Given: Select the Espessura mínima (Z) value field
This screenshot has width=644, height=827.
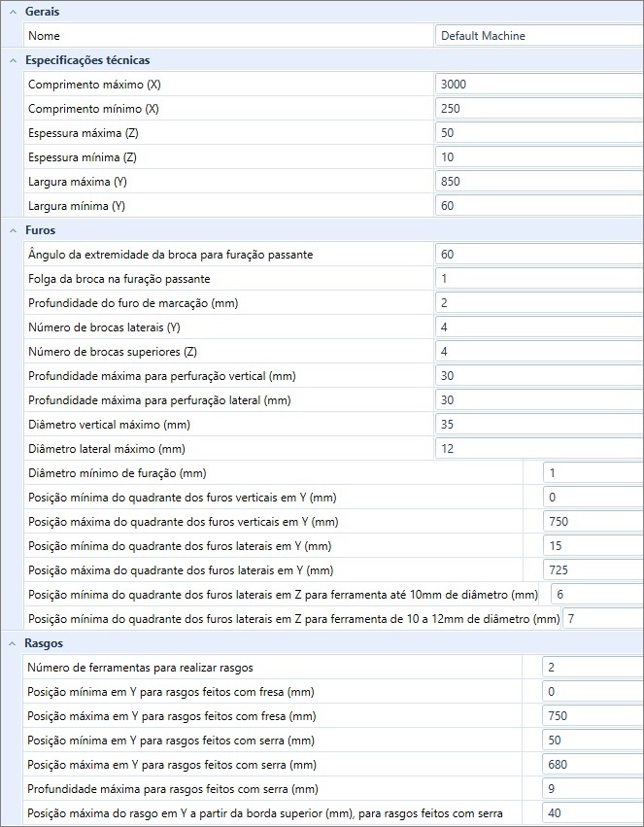Looking at the screenshot, I should 540,157.
